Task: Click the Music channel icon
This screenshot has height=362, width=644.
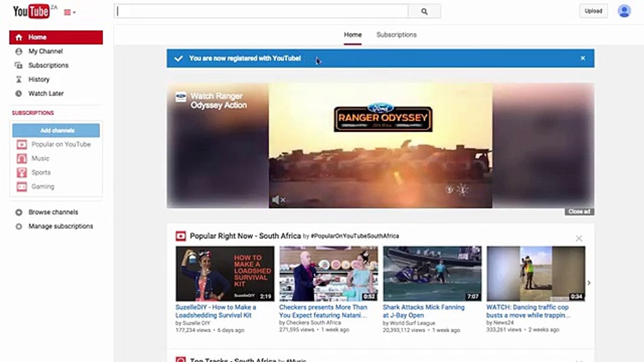Action: click(x=22, y=158)
